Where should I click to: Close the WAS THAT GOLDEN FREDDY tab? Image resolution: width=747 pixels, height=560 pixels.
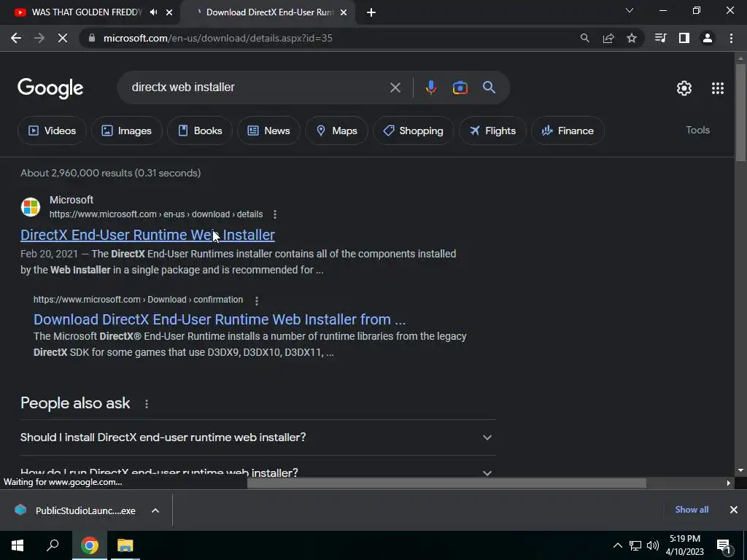[169, 12]
